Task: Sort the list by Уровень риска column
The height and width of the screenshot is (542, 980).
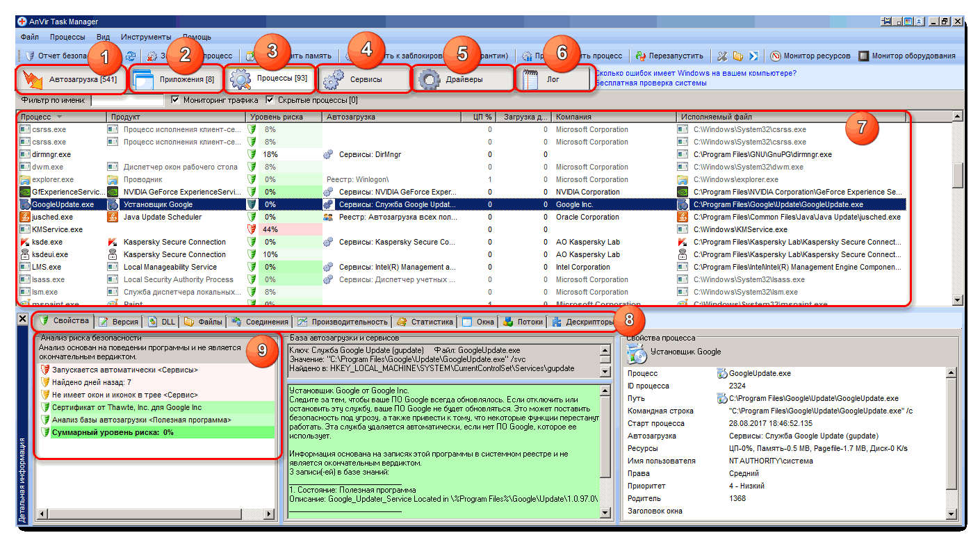Action: coord(276,117)
